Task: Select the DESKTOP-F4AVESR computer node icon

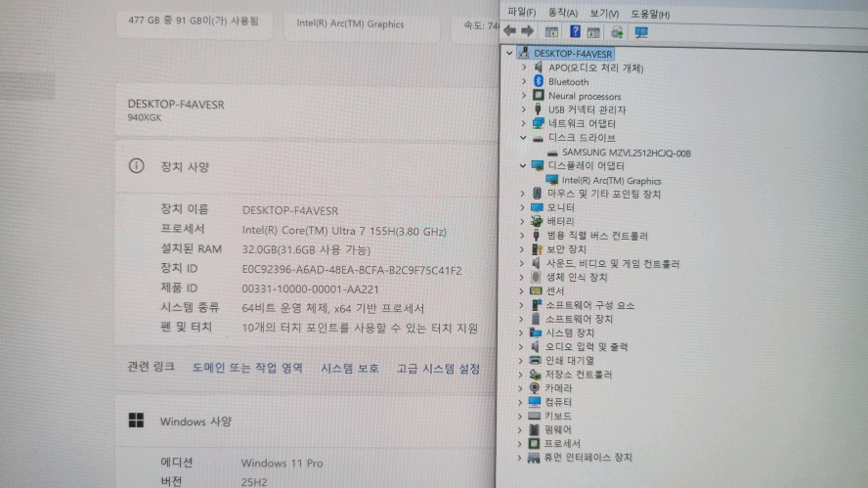Action: (524, 53)
